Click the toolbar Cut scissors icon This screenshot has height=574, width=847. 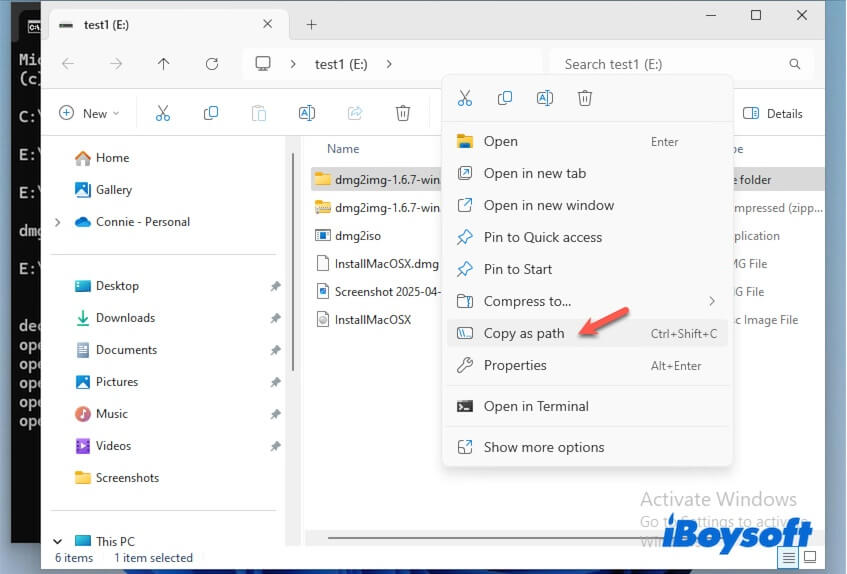(163, 113)
